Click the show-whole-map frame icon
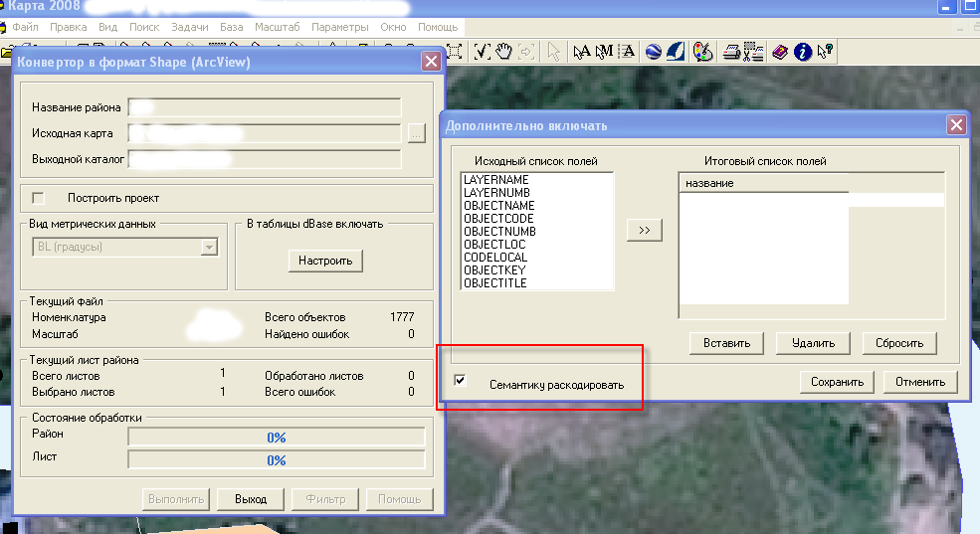Screen dimensions: 980x534 click(x=455, y=52)
